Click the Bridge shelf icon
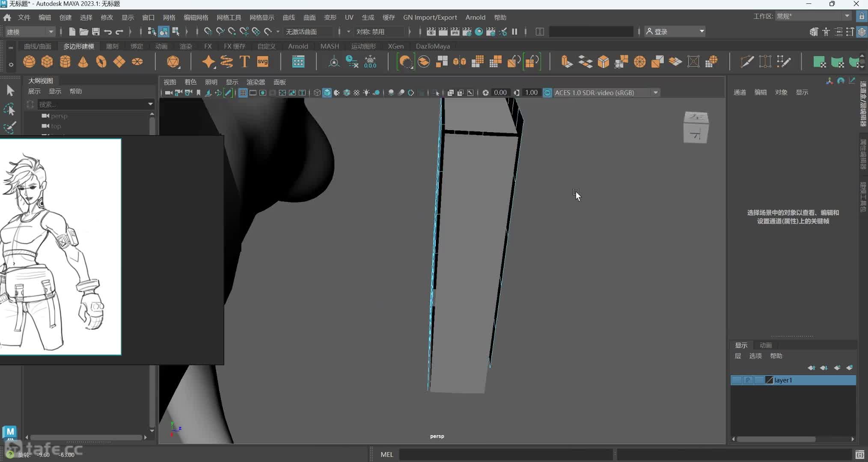868x462 pixels. pyautogui.click(x=585, y=62)
